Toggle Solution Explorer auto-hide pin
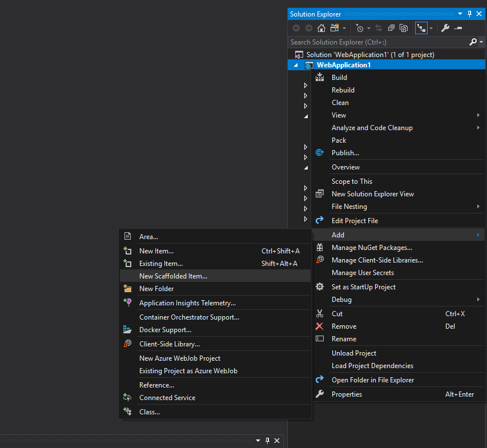This screenshot has height=448, width=487. point(470,14)
